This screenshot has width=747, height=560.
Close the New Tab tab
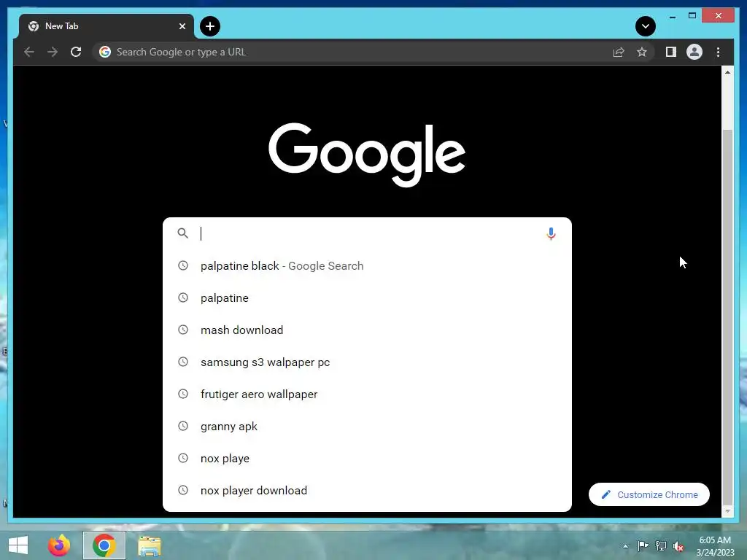coord(182,26)
